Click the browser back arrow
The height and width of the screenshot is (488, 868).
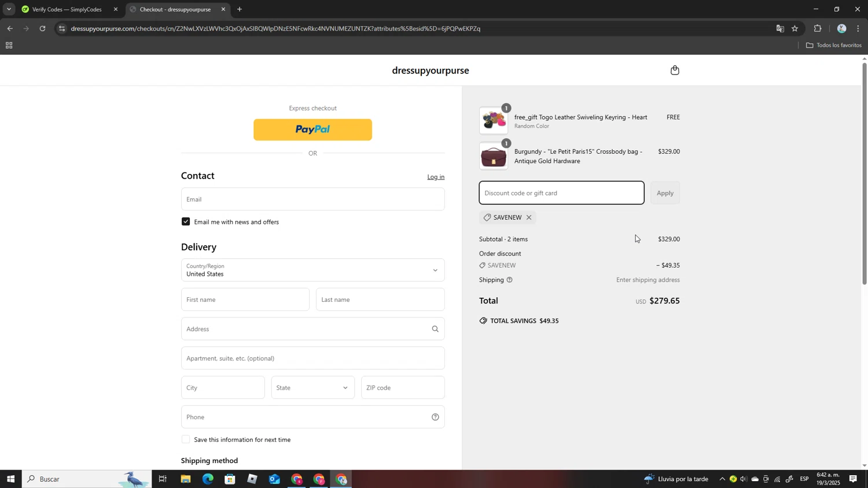pyautogui.click(x=10, y=28)
